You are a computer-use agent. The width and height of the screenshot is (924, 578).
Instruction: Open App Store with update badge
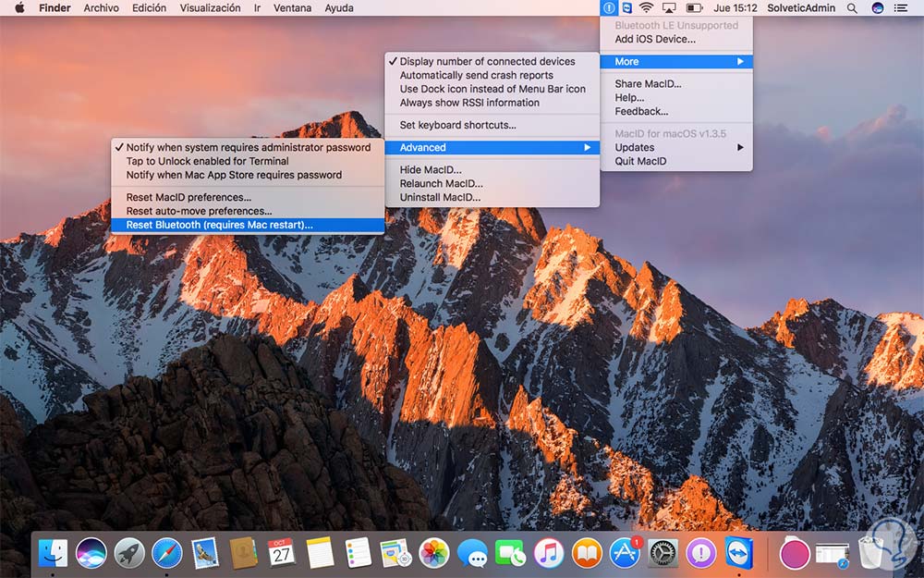(x=625, y=553)
